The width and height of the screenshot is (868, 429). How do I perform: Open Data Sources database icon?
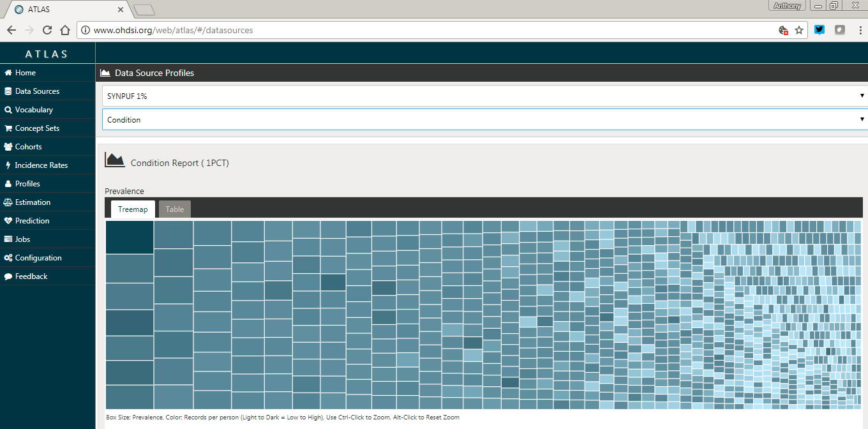(8, 91)
